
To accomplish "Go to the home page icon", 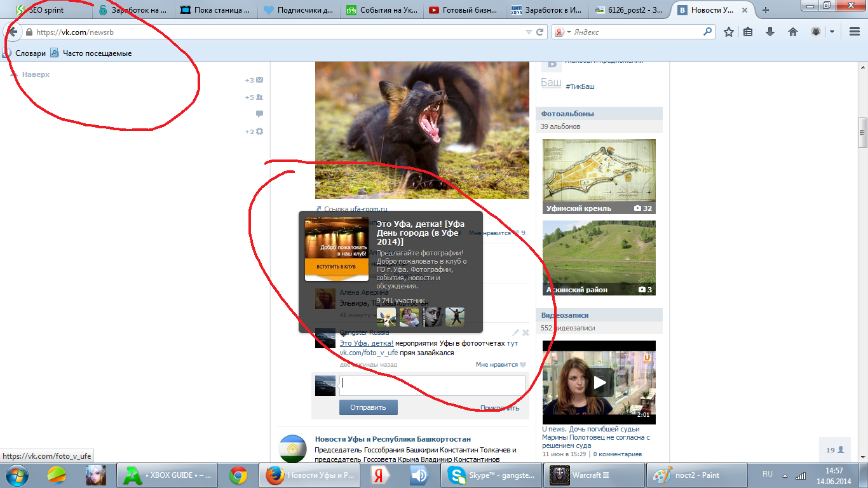I will click(792, 32).
